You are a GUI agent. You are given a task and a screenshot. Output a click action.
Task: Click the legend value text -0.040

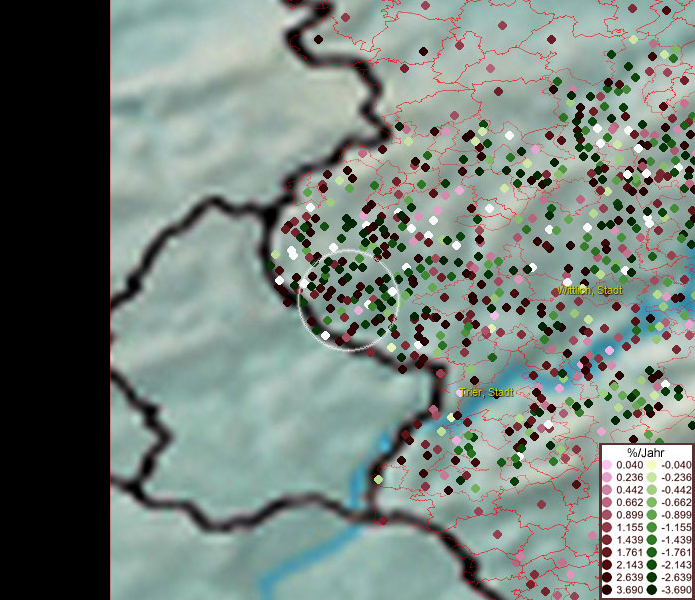(x=676, y=465)
